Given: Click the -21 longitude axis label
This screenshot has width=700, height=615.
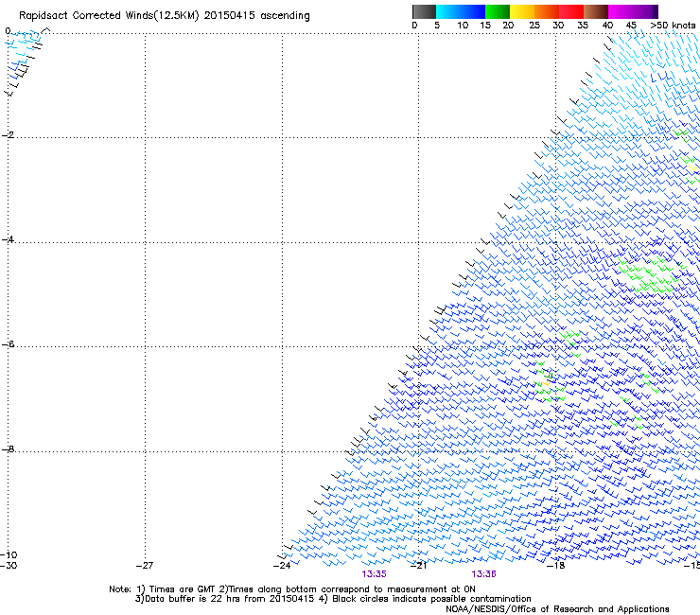Looking at the screenshot, I should point(418,566).
